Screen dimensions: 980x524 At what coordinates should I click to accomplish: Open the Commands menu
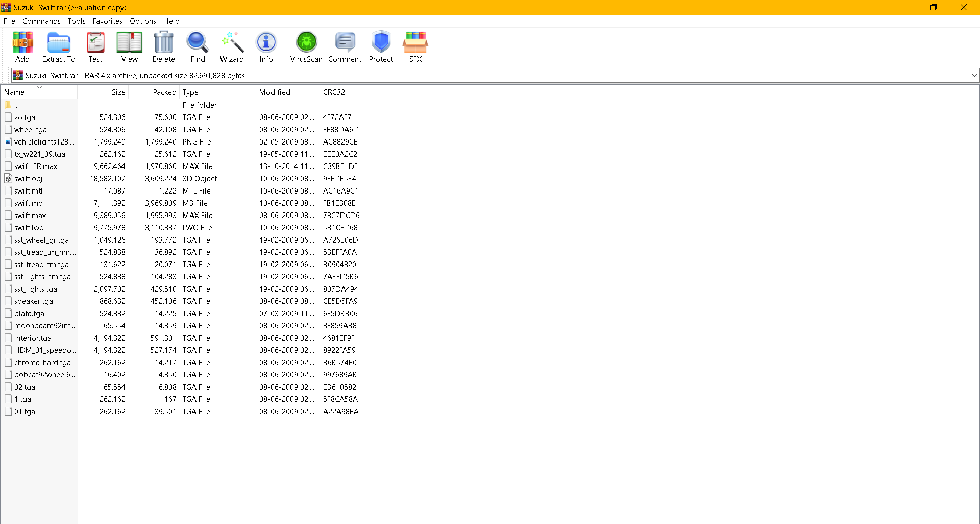(41, 21)
